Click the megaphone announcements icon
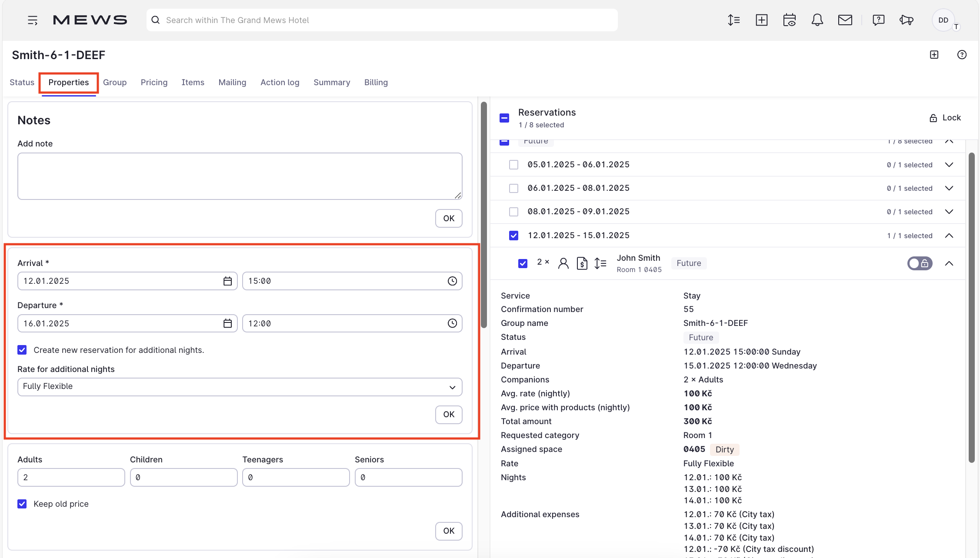The width and height of the screenshot is (980, 558). 907,20
